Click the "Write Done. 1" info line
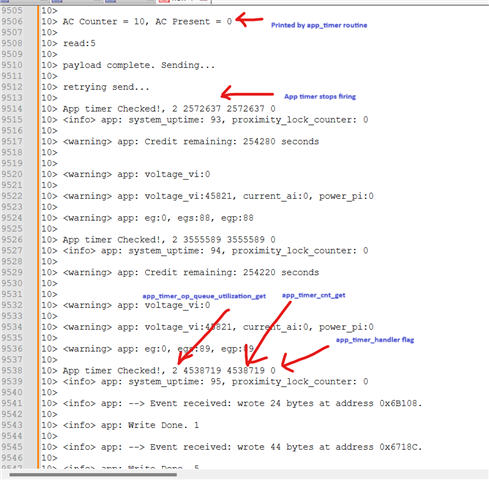The image size is (489, 480). 131,425
